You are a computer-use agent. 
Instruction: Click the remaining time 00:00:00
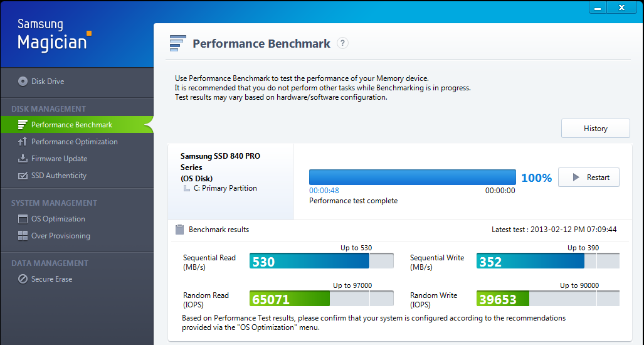point(500,191)
